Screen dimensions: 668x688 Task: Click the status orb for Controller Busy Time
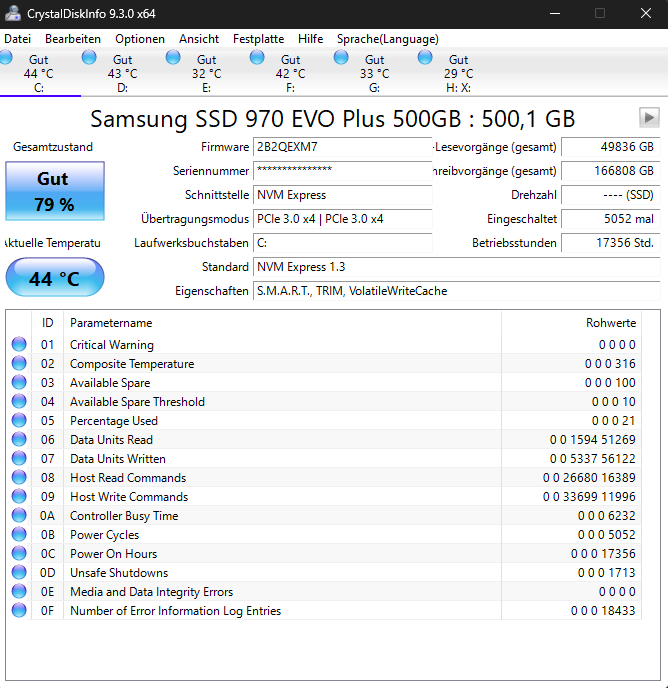click(x=19, y=516)
